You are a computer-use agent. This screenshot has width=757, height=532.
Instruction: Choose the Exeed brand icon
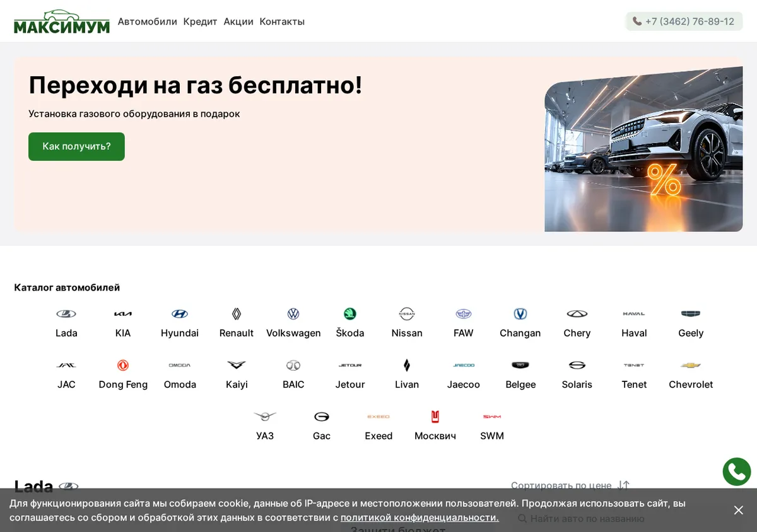pos(378,417)
